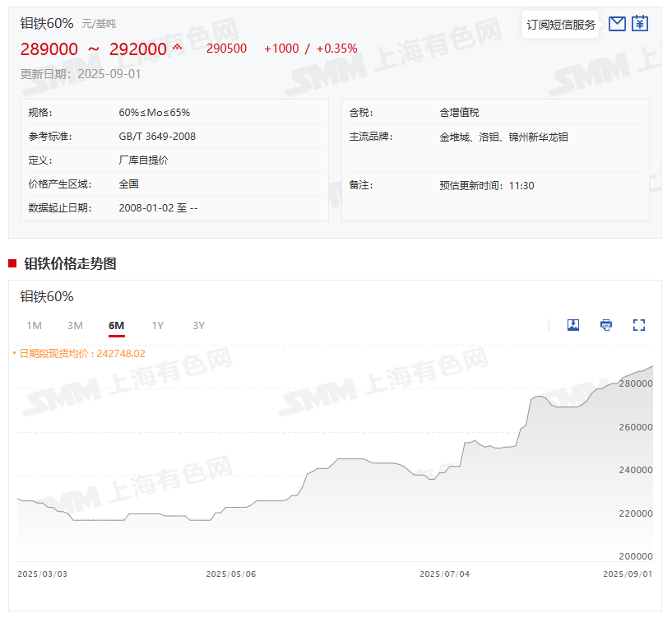Viewport: 672px width, 618px height.
Task: Click the red square beside 钼铁价格走势图
Action: pyautogui.click(x=12, y=263)
